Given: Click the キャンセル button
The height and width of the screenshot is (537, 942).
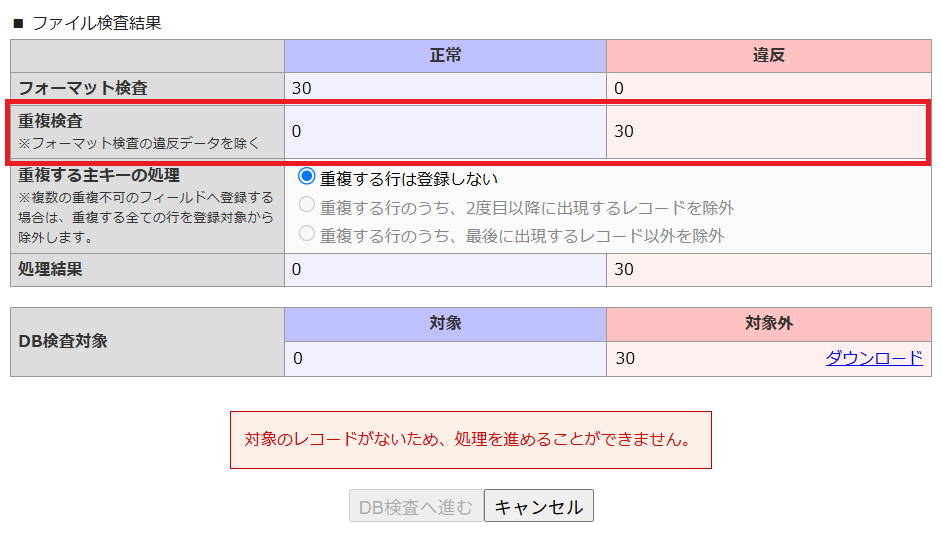Looking at the screenshot, I should (x=539, y=506).
